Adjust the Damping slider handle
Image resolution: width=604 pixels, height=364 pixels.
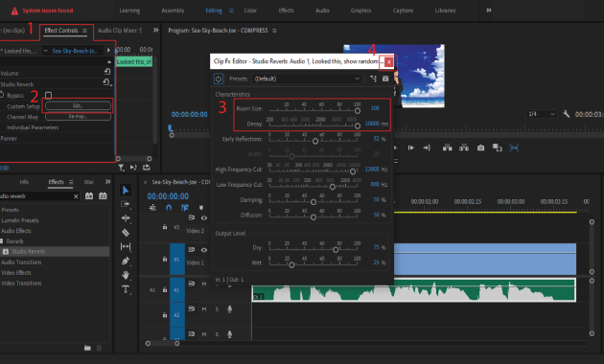pos(314,201)
